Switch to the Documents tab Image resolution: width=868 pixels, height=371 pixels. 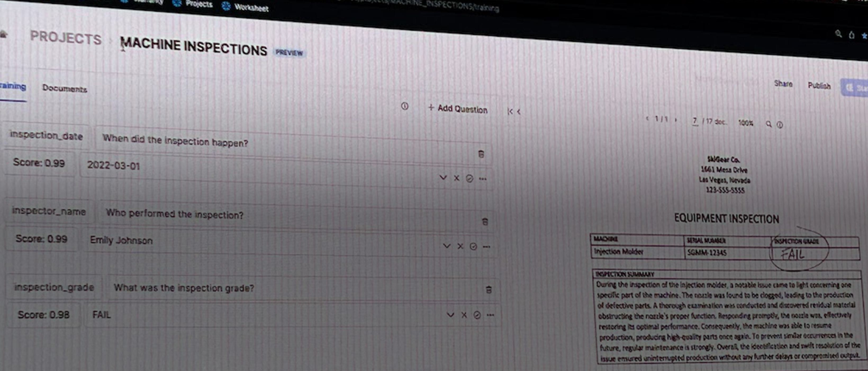(x=64, y=89)
